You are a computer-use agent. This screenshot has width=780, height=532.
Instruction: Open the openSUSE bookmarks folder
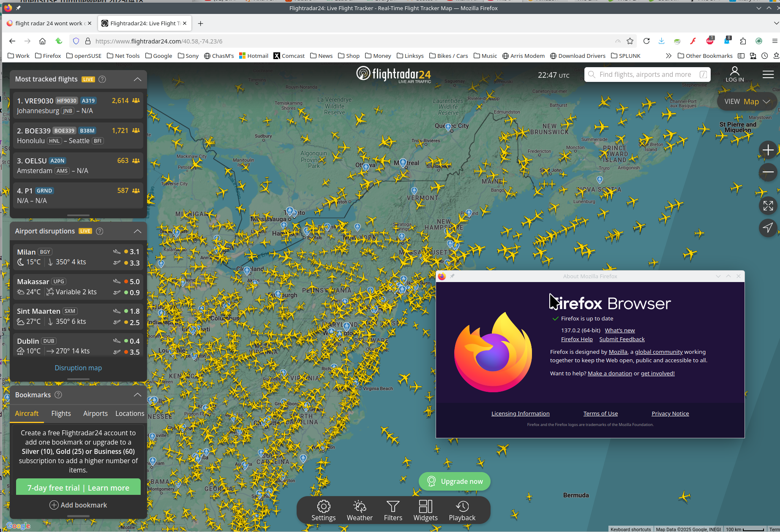pos(84,56)
